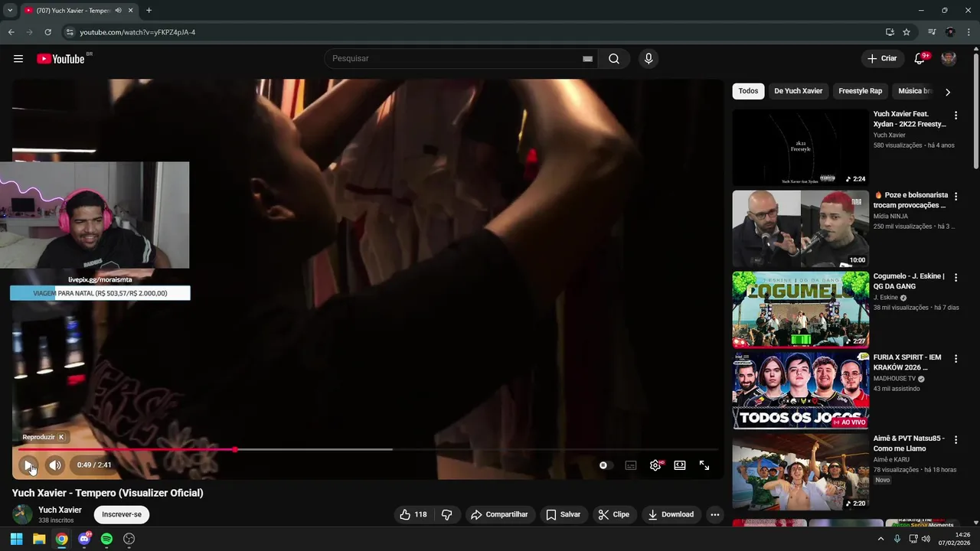This screenshot has height=551, width=980.
Task: Save the video with Salvar
Action: click(x=563, y=514)
